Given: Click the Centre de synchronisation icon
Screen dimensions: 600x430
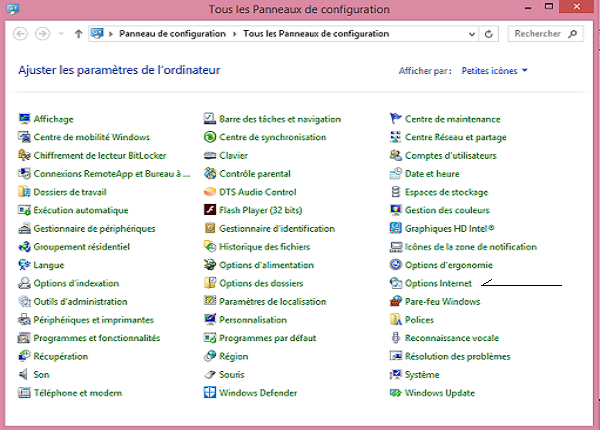Looking at the screenshot, I should (210, 137).
